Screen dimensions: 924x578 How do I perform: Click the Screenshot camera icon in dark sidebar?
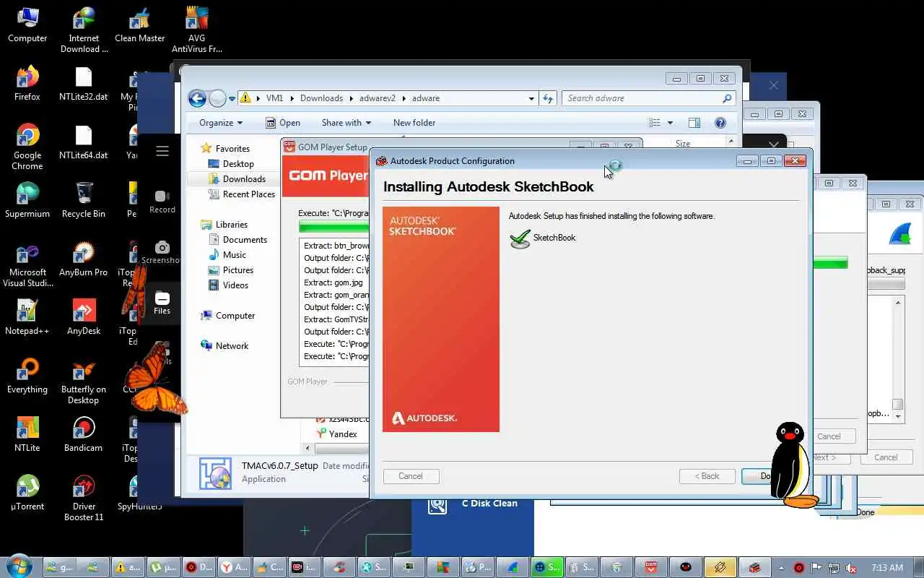click(x=162, y=247)
